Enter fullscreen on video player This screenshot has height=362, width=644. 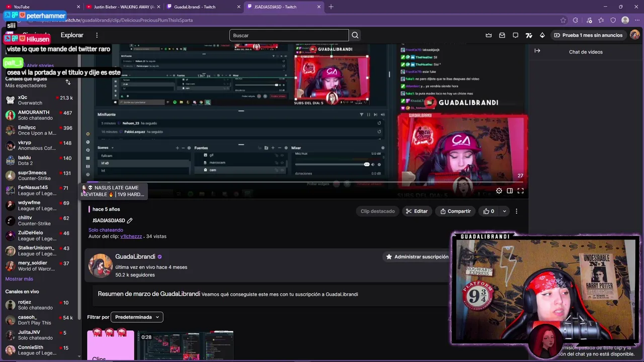tap(521, 191)
